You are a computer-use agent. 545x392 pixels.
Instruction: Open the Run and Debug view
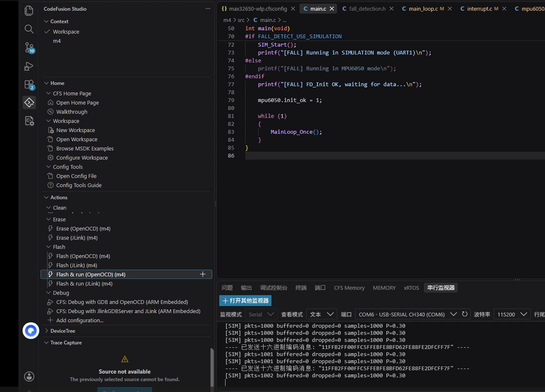click(29, 66)
